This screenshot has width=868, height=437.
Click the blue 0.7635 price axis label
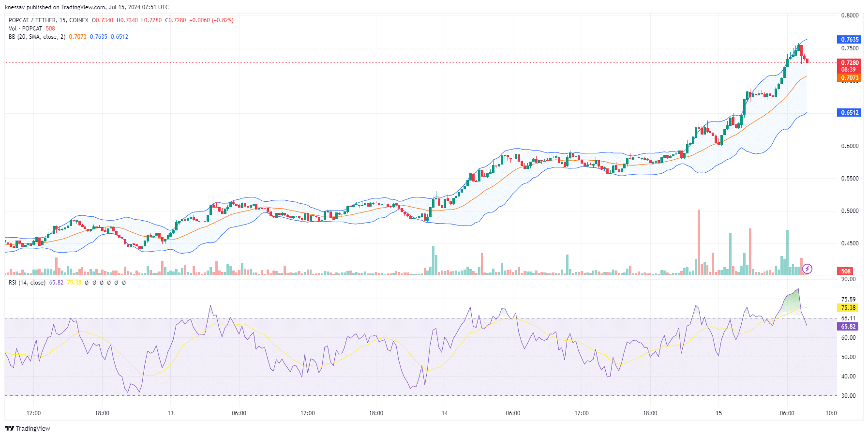849,40
